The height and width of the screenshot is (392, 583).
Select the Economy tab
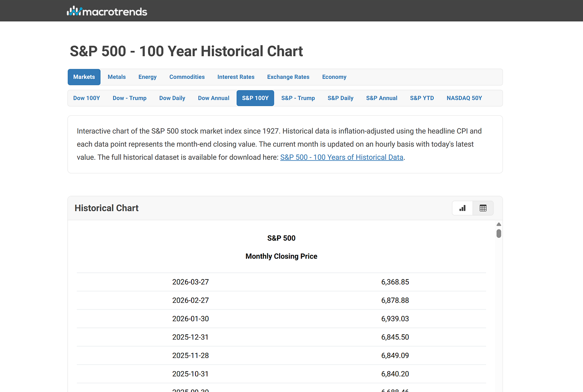point(334,77)
